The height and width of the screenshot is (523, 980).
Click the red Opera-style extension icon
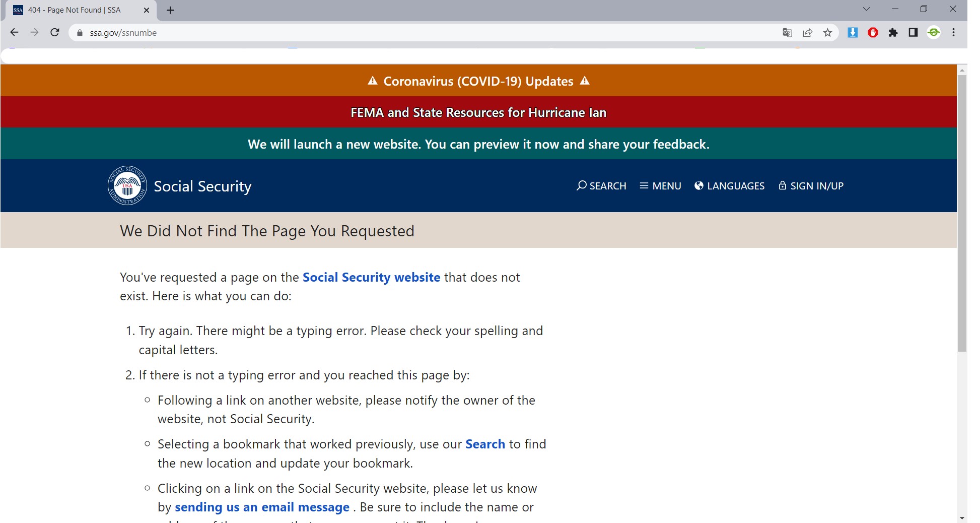tap(873, 33)
